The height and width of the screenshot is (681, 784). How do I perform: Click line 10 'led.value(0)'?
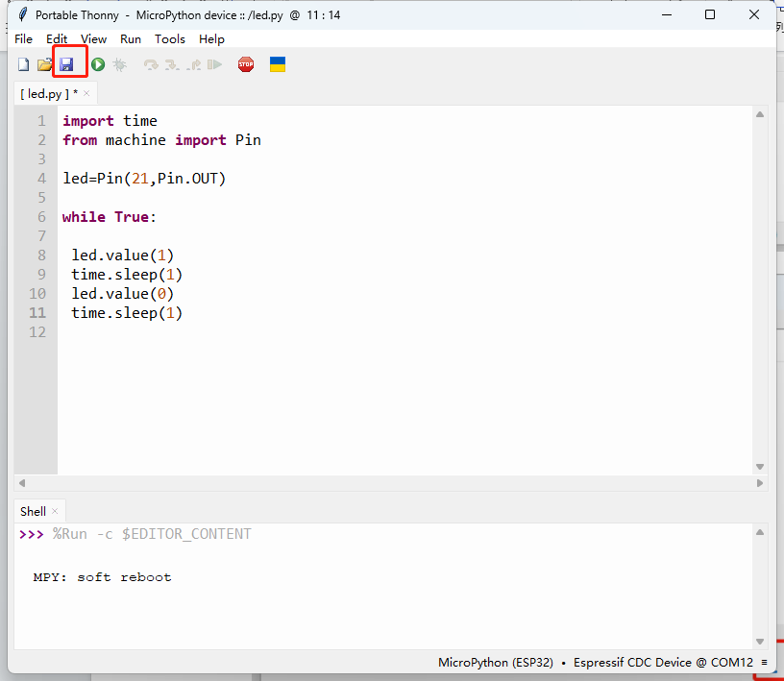123,294
